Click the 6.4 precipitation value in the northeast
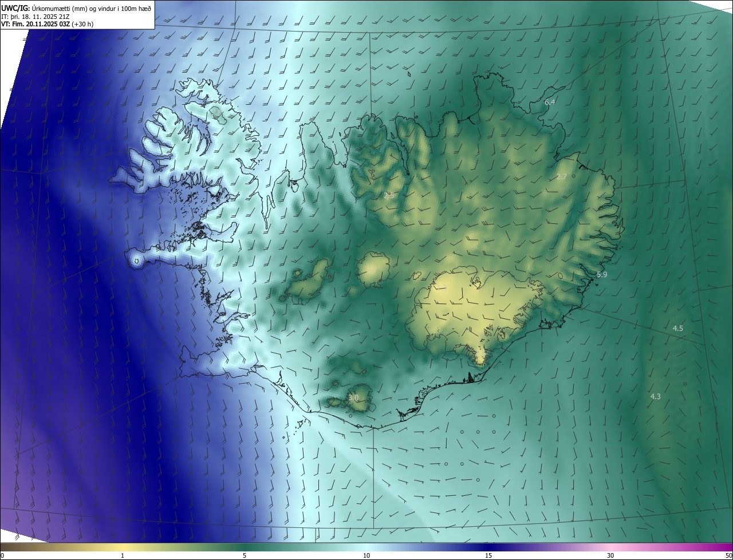 coord(550,102)
